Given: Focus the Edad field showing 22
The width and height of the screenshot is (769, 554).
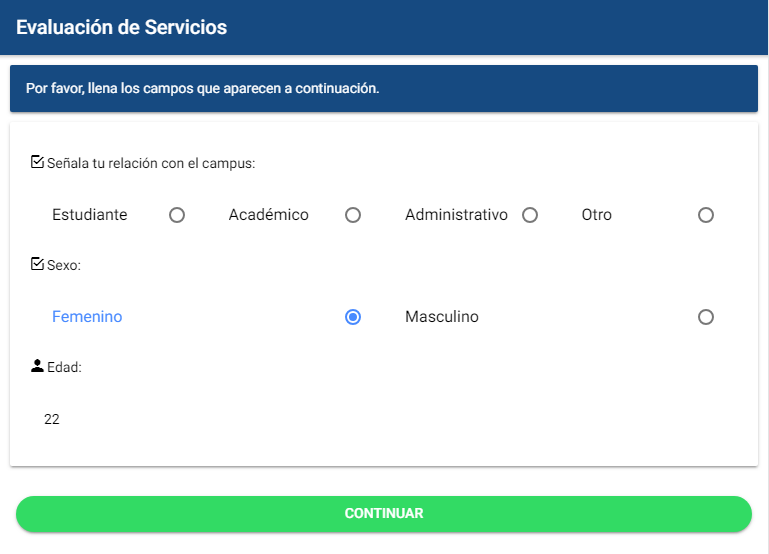Looking at the screenshot, I should 200,420.
